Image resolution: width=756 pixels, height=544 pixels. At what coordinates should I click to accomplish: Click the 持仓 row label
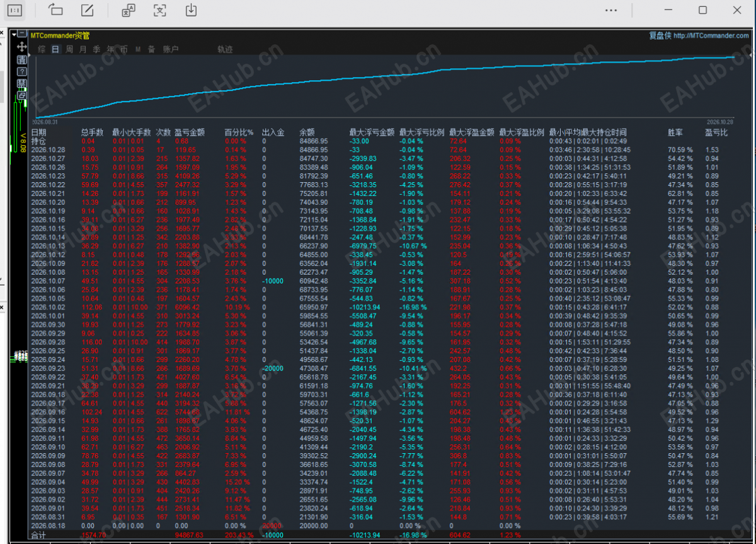click(x=38, y=141)
